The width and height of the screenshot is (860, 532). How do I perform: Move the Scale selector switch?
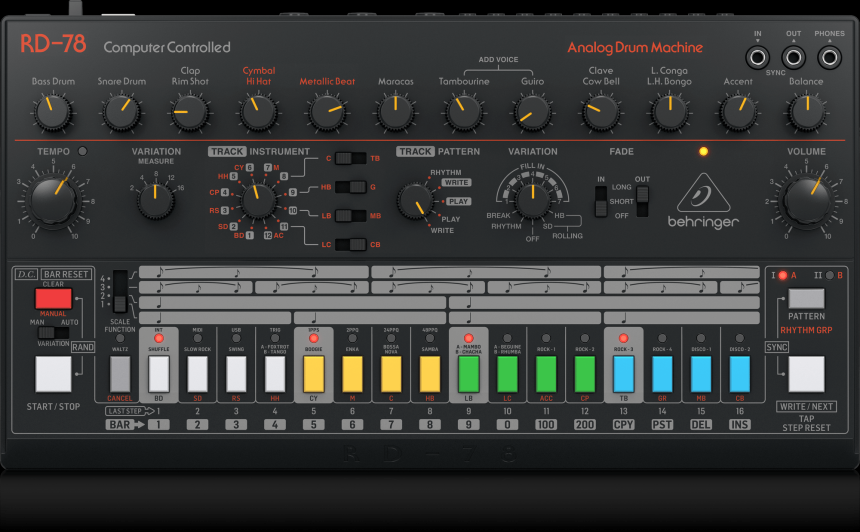(x=120, y=291)
